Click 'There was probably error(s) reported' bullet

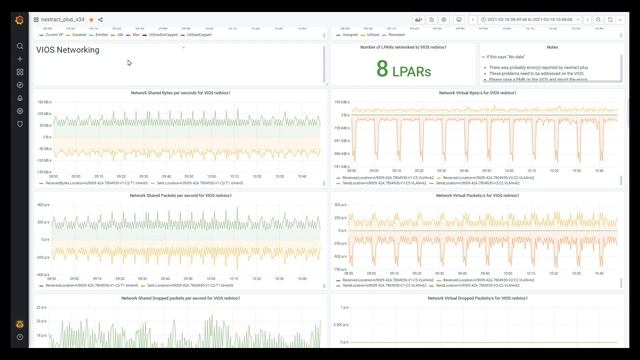pos(538,67)
